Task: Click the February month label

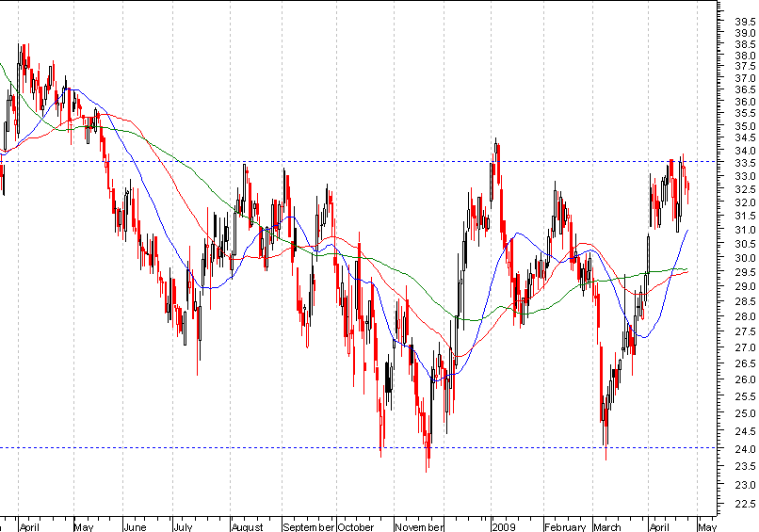Action: [x=565, y=526]
